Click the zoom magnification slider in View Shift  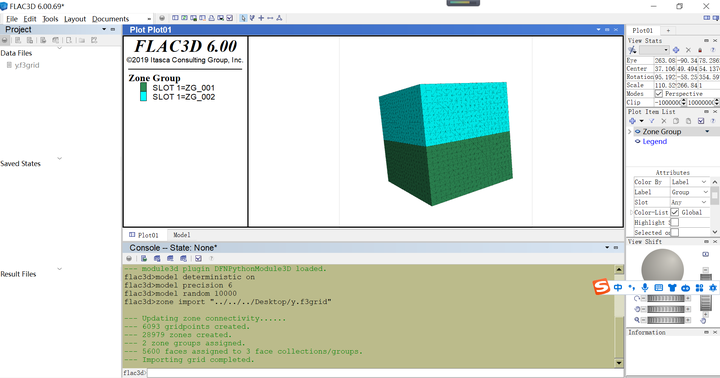pos(665,320)
